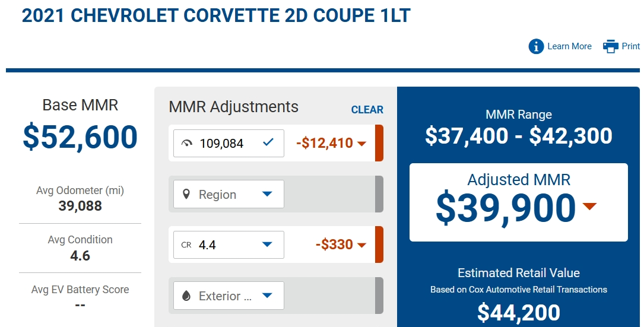Click the red arrow beside Adjusted MMR
This screenshot has width=644, height=327.
[590, 207]
